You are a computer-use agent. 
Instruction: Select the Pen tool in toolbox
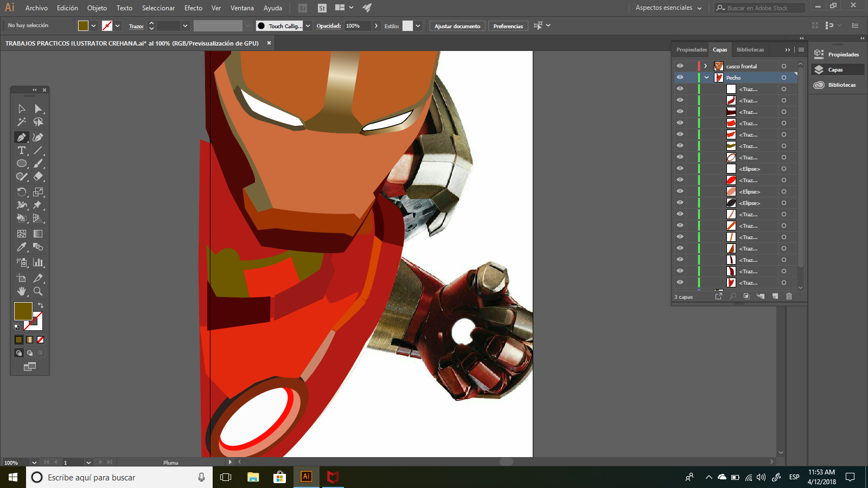click(x=22, y=137)
